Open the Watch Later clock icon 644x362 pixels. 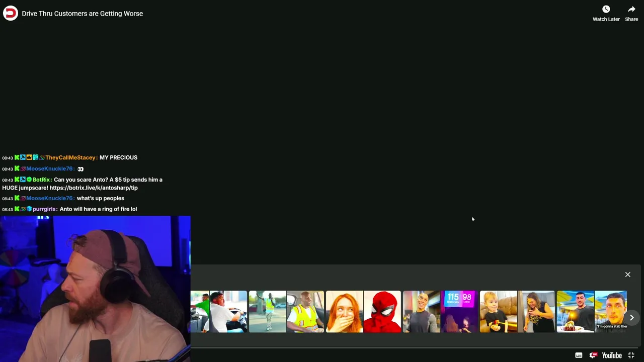tap(606, 10)
